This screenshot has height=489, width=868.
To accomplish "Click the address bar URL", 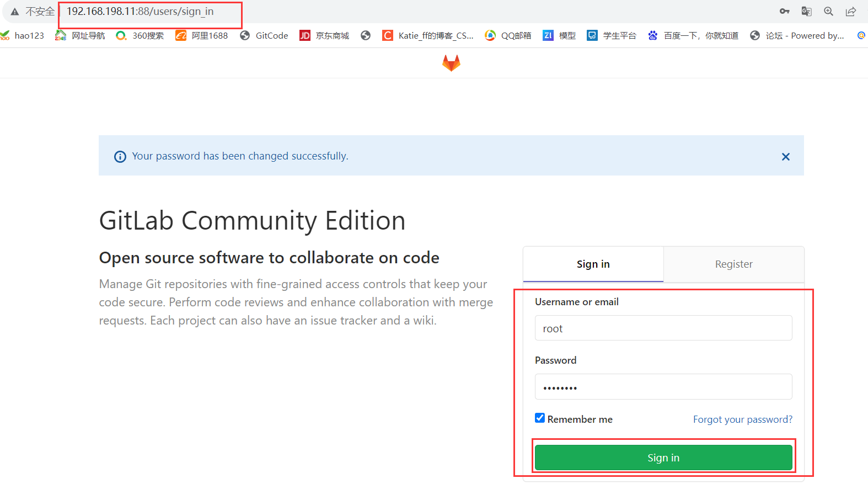I will coord(140,12).
